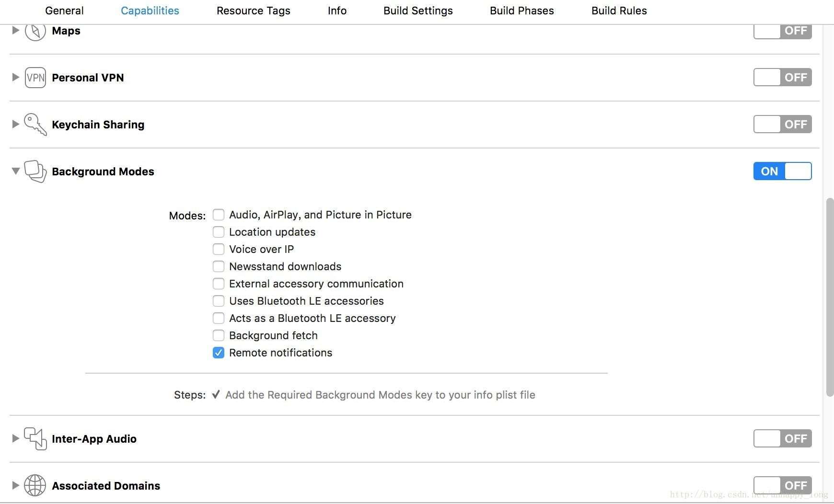
Task: Open the General tab
Action: tap(64, 11)
